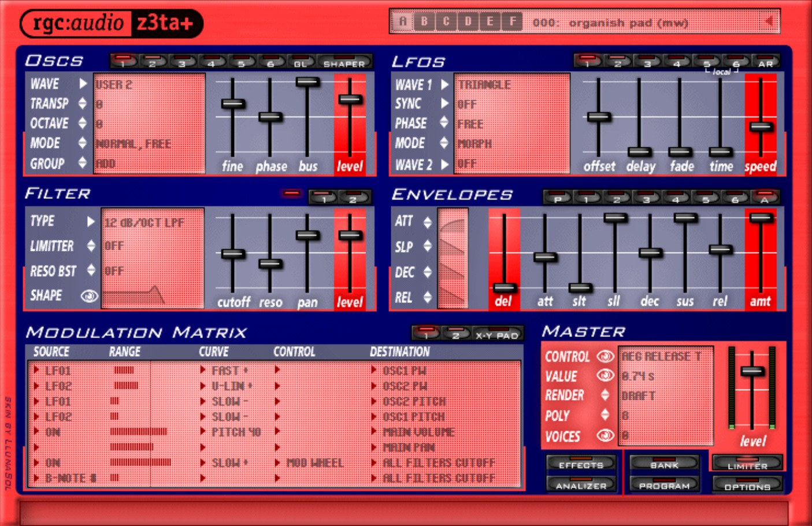Click the CONTROL eye icon in Master
The height and width of the screenshot is (526, 812).
[x=605, y=356]
